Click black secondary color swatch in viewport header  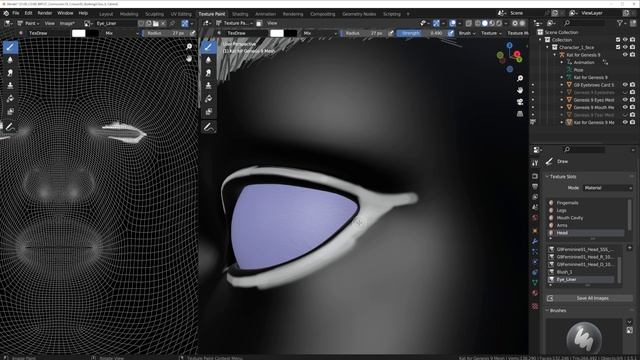pyautogui.click(x=290, y=33)
